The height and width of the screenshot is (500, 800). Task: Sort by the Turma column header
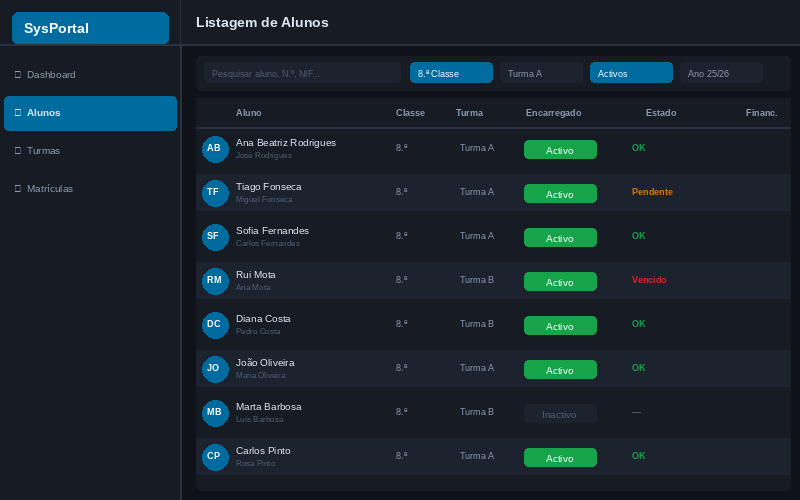point(469,113)
